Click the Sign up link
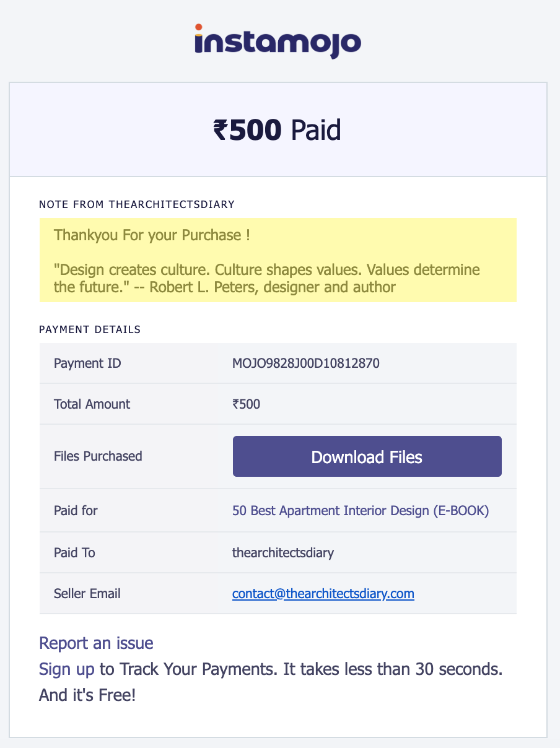The image size is (560, 748). (x=67, y=669)
